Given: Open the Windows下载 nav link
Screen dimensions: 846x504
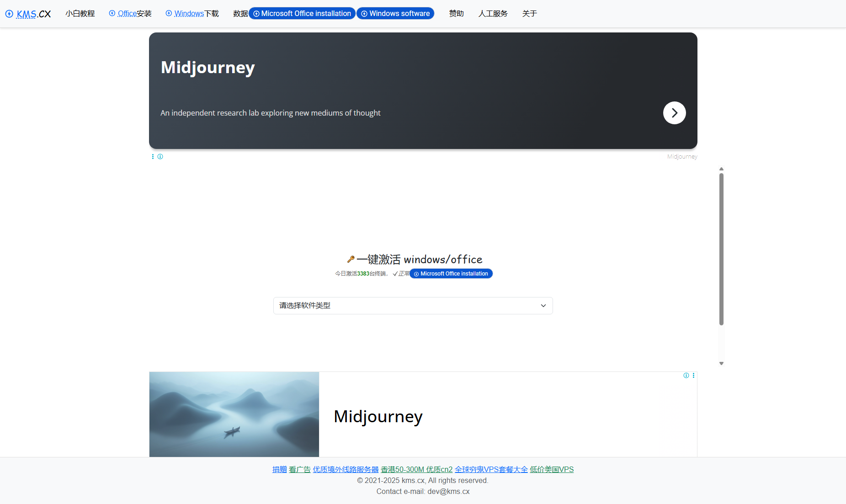Looking at the screenshot, I should point(192,14).
